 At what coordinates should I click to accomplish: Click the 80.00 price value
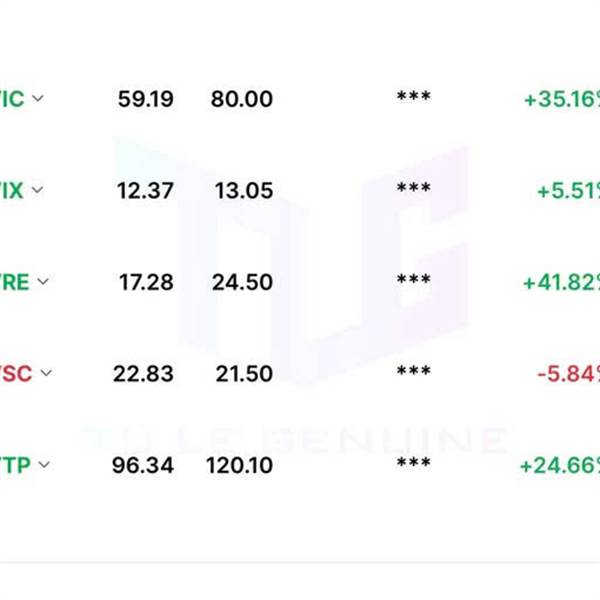241,99
